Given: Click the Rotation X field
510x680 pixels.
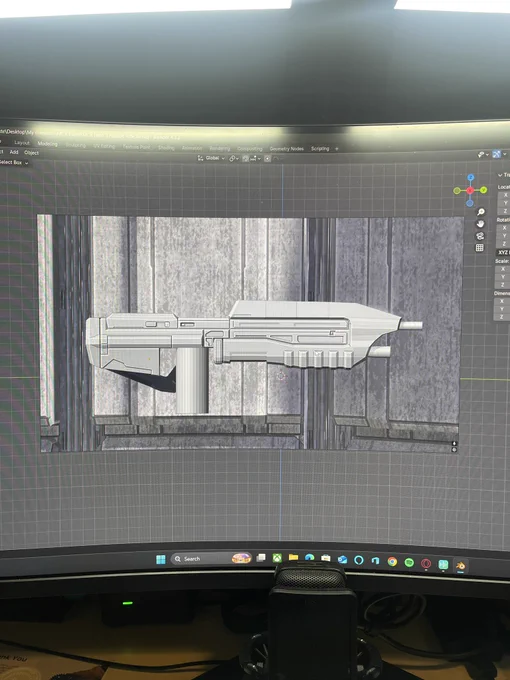Looking at the screenshot, I should (503, 228).
